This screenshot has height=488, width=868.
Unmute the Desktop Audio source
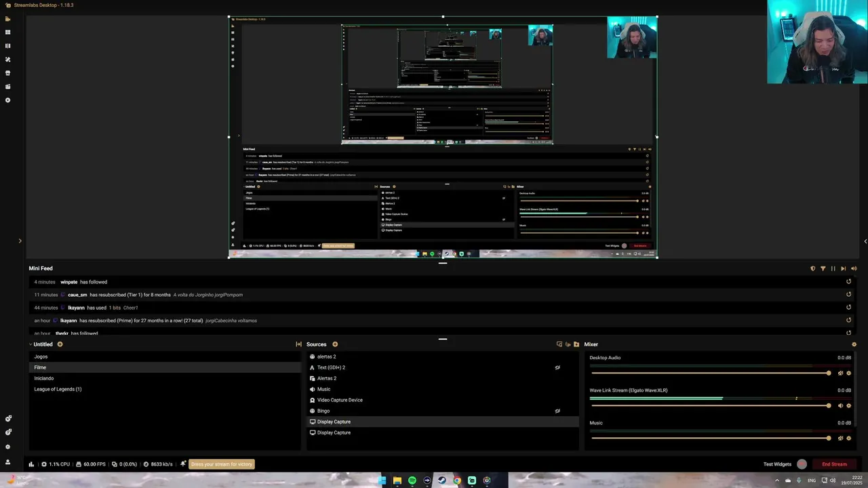(x=840, y=373)
